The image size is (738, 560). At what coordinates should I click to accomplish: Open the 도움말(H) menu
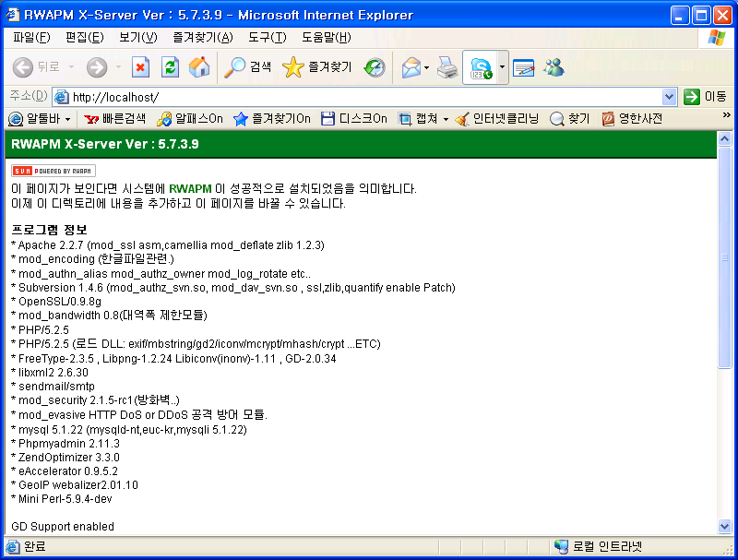coord(327,38)
